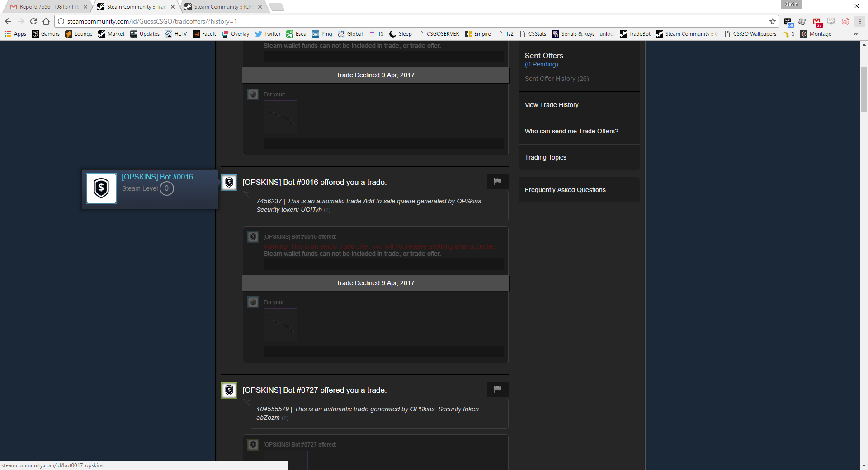
Task: Open the TradeBot bookmark
Action: [635, 34]
